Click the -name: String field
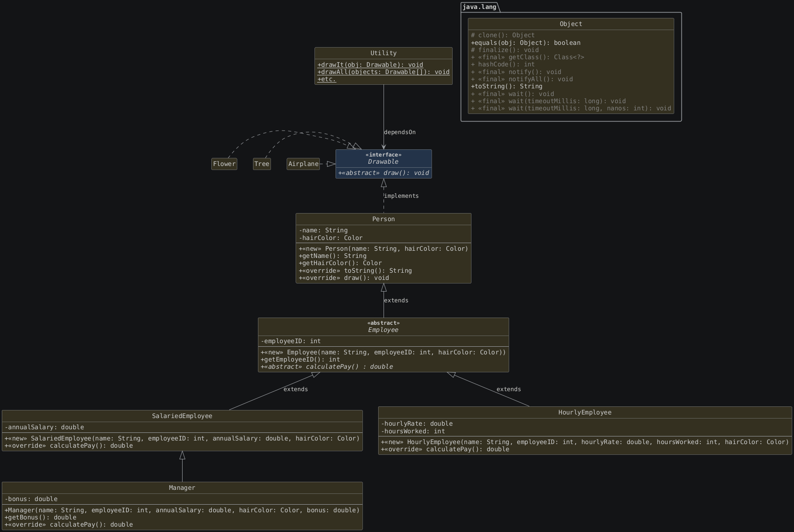 [323, 230]
